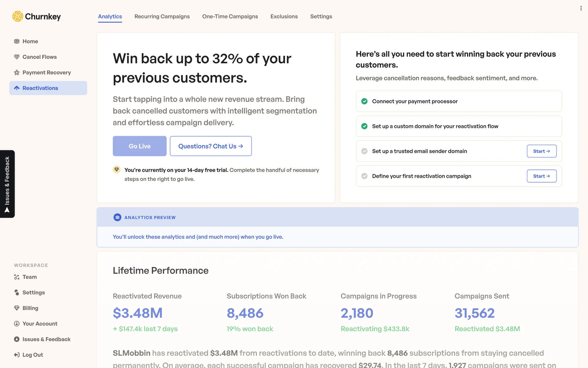Click Questions? Chat Us link button
The height and width of the screenshot is (368, 588).
211,146
